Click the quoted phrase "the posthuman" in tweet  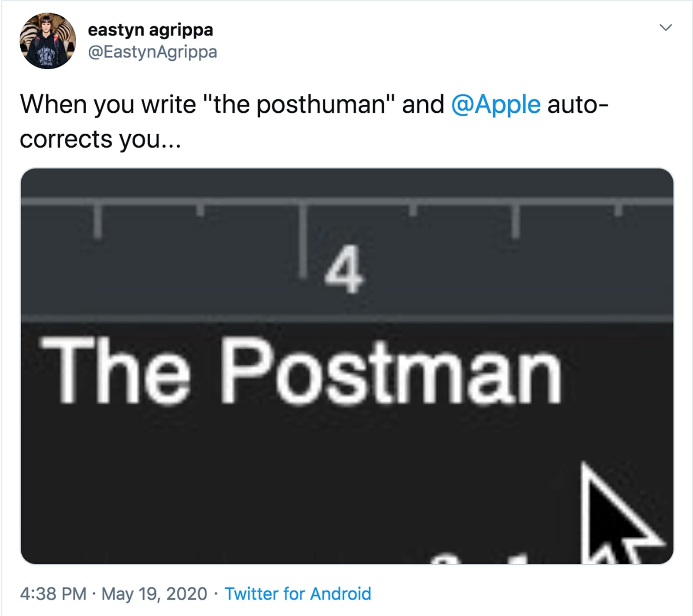point(299,105)
